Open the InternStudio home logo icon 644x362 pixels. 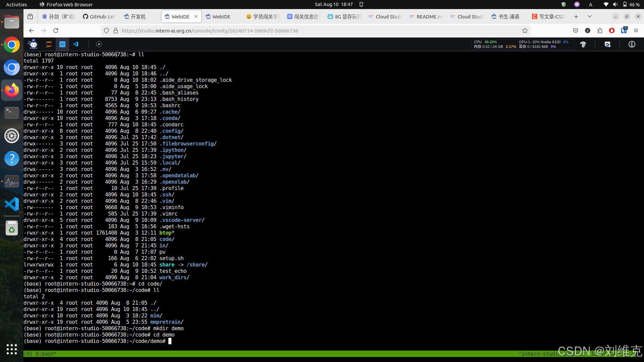tap(33, 44)
